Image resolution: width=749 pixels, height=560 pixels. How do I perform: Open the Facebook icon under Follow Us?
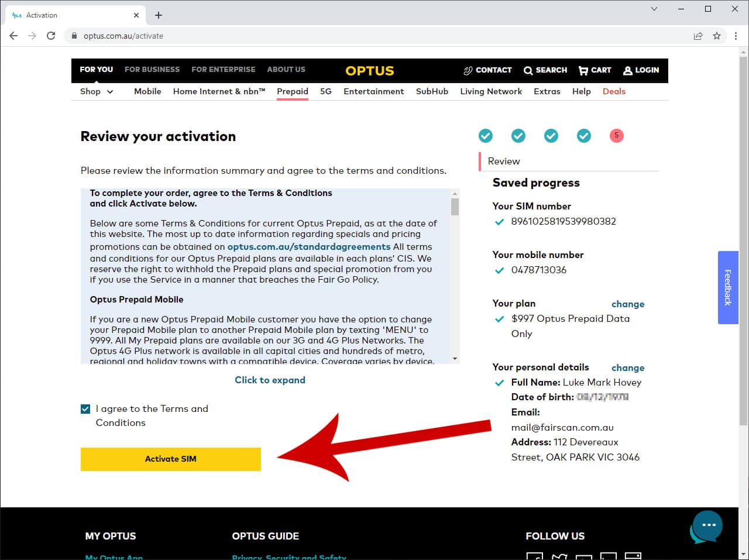[x=534, y=555]
